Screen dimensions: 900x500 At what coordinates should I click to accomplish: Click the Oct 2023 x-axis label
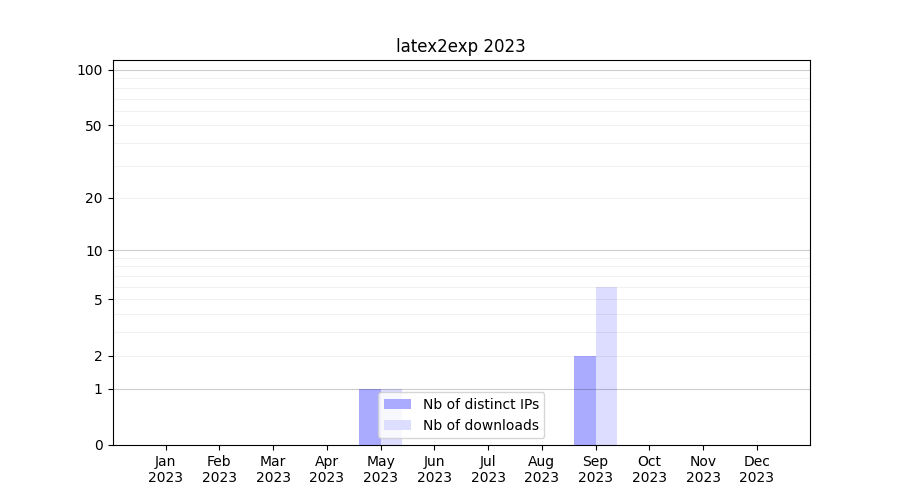649,469
